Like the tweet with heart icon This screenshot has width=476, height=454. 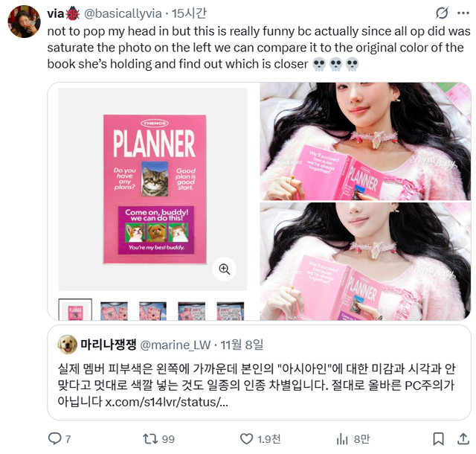point(246,439)
